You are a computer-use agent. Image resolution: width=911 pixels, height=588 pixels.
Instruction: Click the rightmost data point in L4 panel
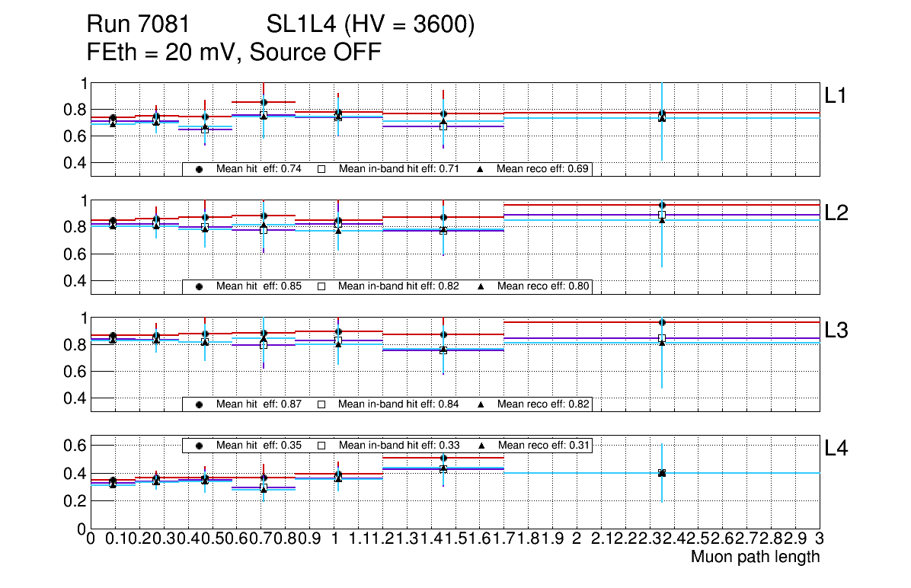(x=662, y=473)
